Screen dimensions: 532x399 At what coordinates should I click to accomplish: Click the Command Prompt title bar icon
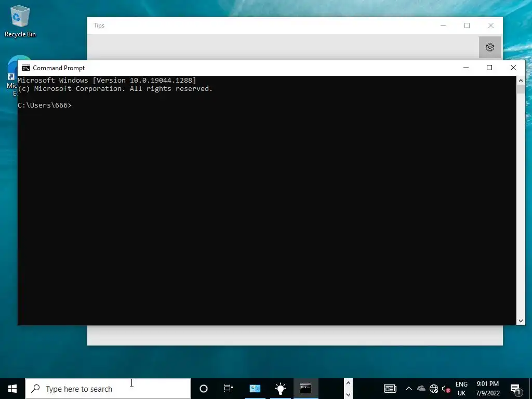(26, 68)
